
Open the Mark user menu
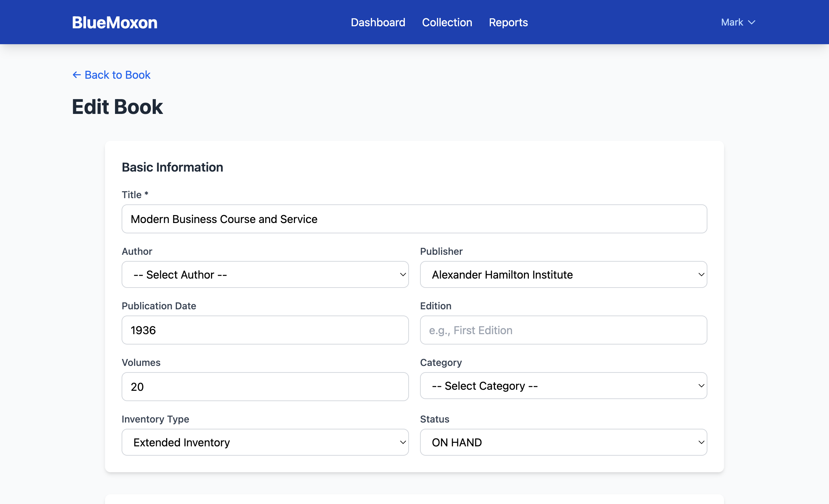point(738,22)
